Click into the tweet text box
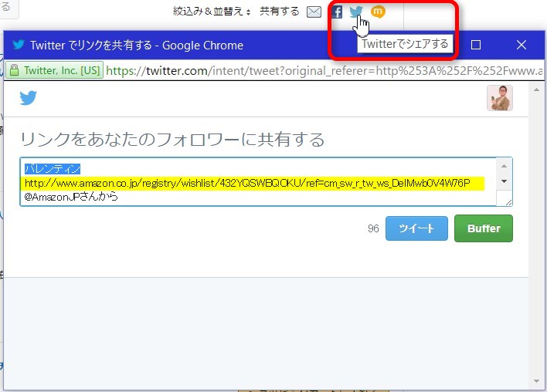547x392 pixels. pos(266,182)
